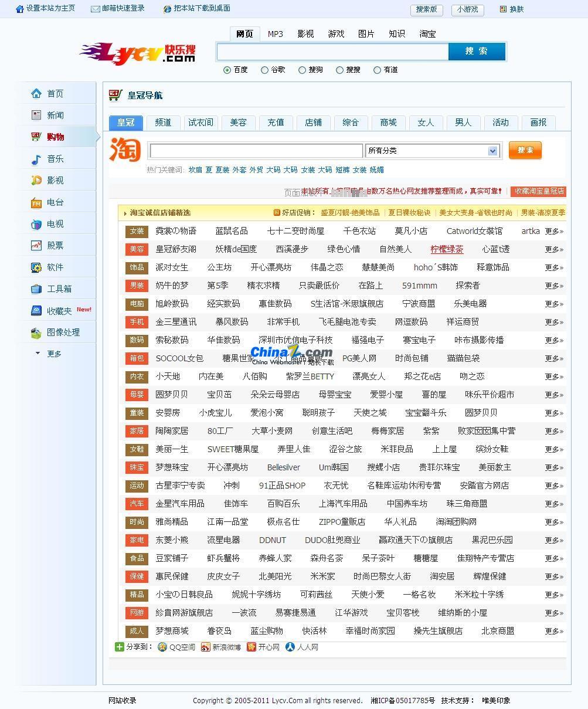Viewport: 588px width, 709px height.
Task: Switch to the 图片 search tab
Action: tap(366, 34)
